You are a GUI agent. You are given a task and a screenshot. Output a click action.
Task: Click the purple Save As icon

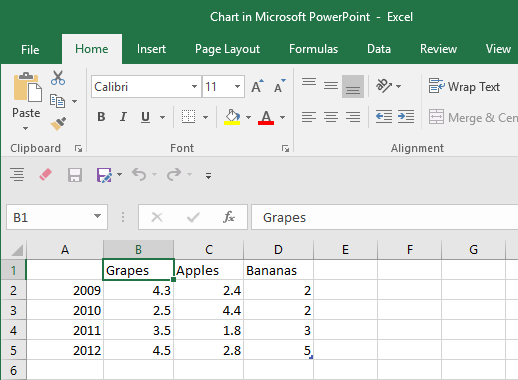click(104, 175)
